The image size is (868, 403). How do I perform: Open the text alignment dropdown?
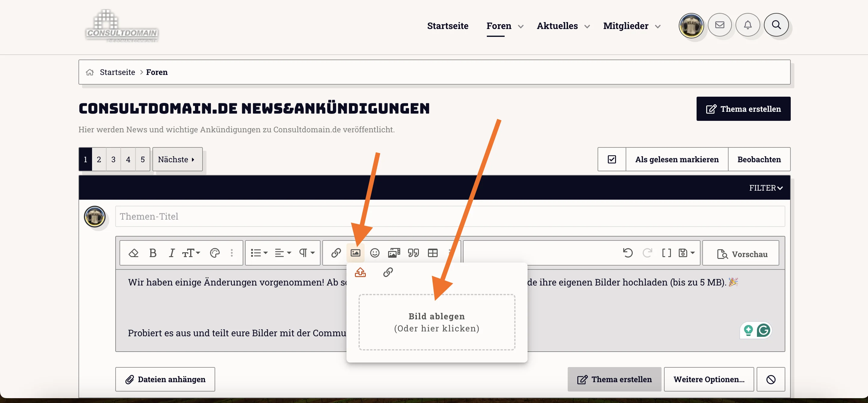(283, 253)
